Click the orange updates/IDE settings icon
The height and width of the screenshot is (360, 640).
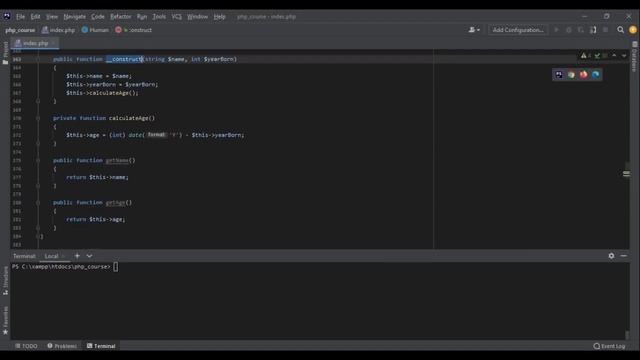(633, 30)
